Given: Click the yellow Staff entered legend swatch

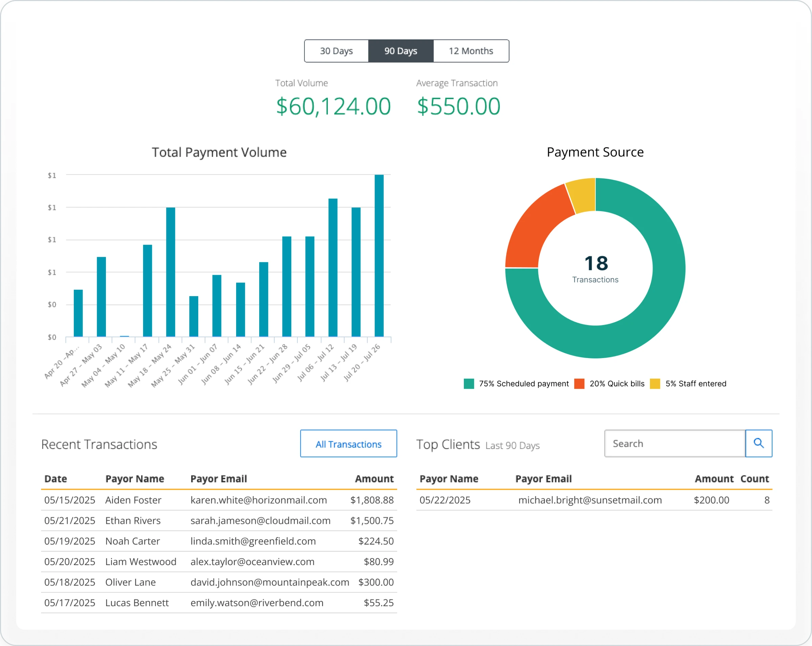Looking at the screenshot, I should [x=655, y=383].
